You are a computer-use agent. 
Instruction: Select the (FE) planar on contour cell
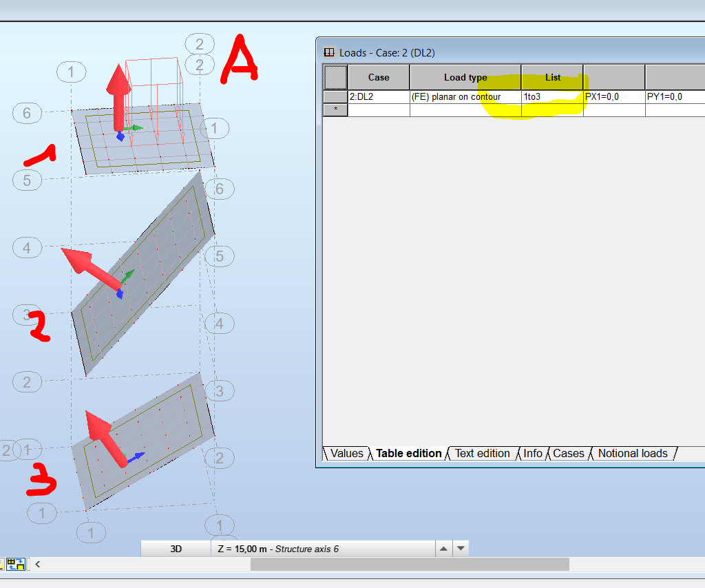465,96
